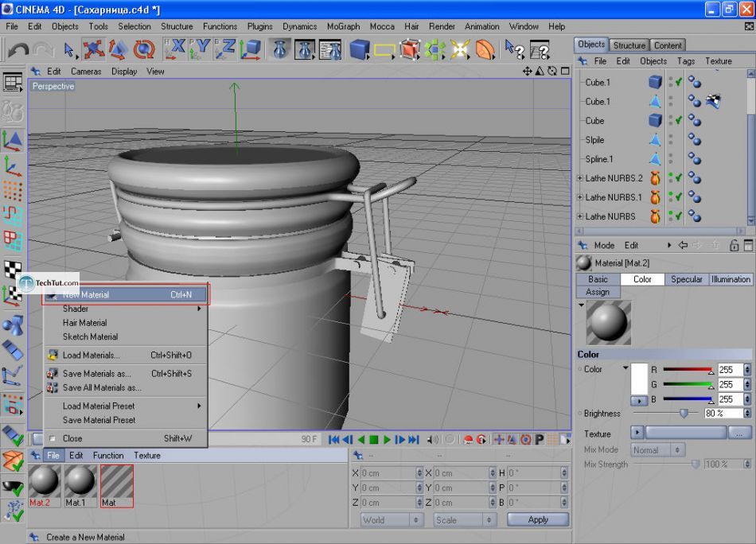The width and height of the screenshot is (756, 544).
Task: Open Render Settings icon
Action: (330, 49)
